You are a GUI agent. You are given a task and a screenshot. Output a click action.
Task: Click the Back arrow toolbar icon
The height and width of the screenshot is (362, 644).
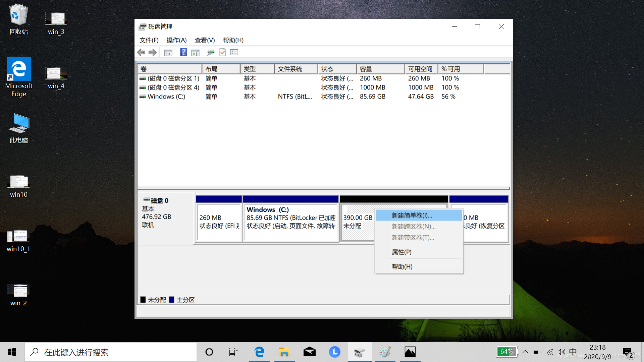click(x=141, y=52)
